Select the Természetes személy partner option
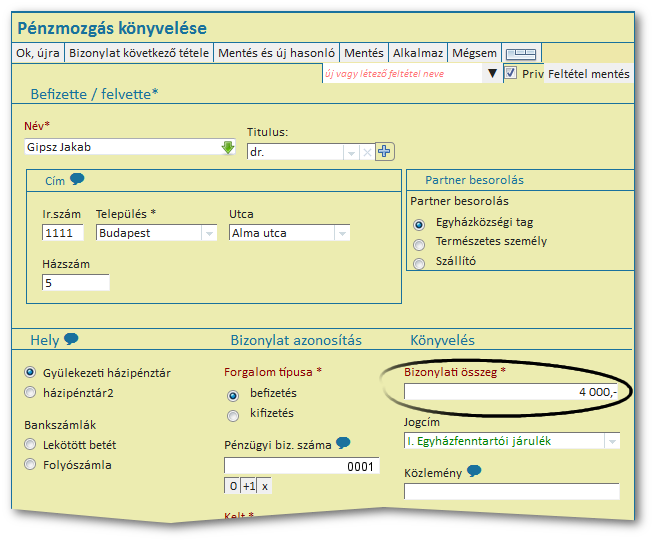 (x=419, y=243)
